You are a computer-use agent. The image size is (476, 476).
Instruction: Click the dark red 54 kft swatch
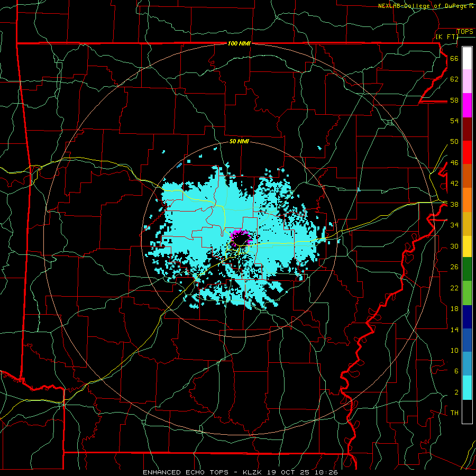(467, 129)
